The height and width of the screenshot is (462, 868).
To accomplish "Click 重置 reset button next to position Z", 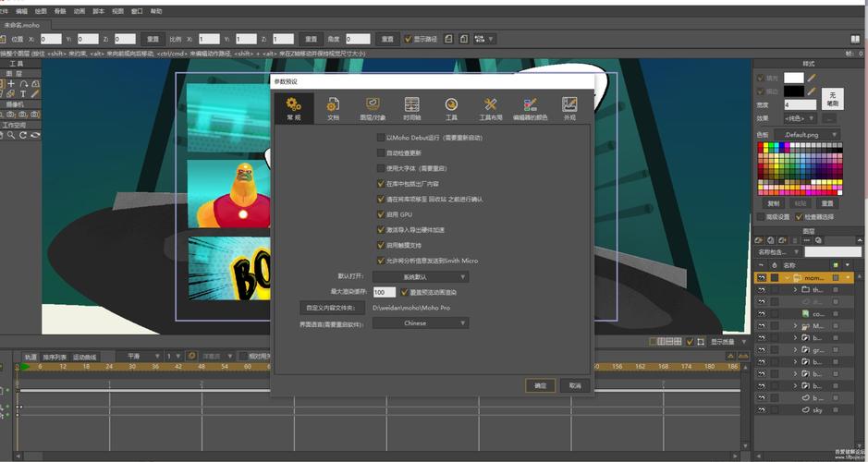I will tap(153, 39).
